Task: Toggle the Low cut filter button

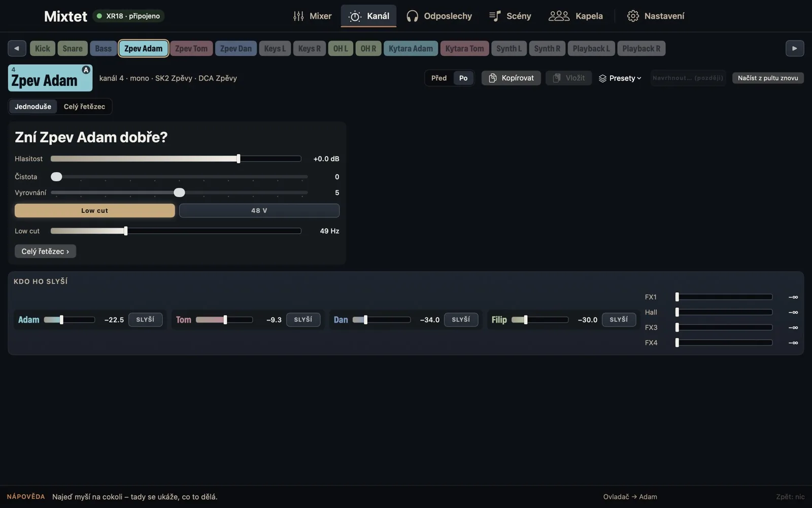Action: 95,210
